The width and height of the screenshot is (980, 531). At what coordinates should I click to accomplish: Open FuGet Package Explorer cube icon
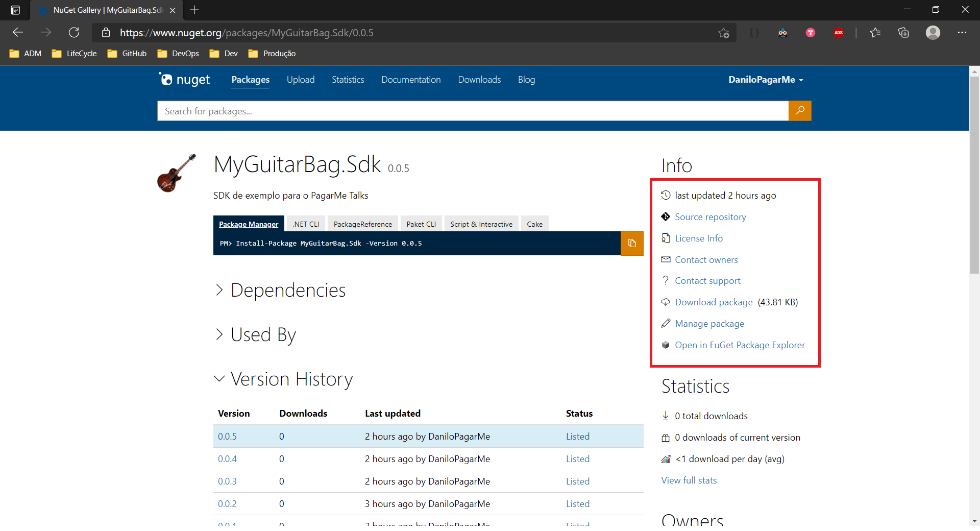(x=666, y=345)
